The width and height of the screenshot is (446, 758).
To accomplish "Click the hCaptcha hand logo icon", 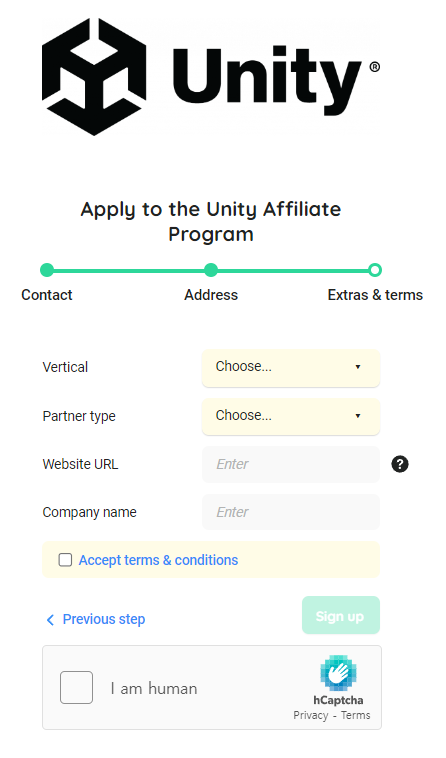I will click(338, 672).
